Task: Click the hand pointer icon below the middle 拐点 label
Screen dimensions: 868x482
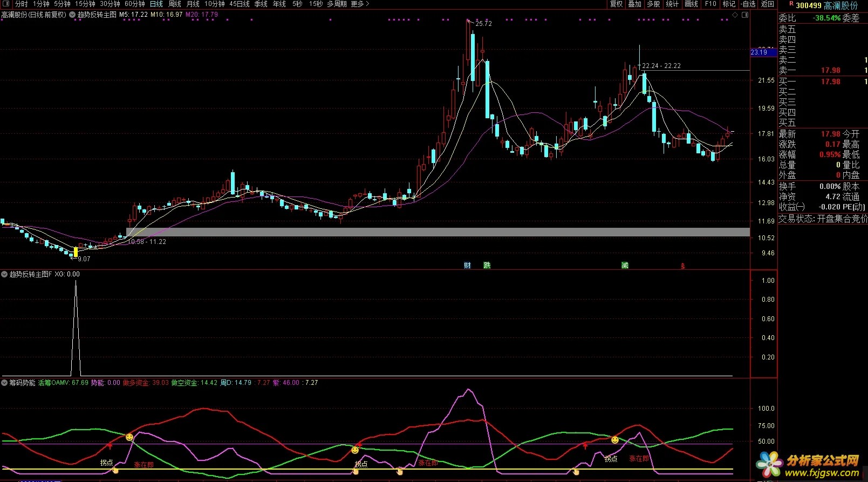Action: coord(355,471)
